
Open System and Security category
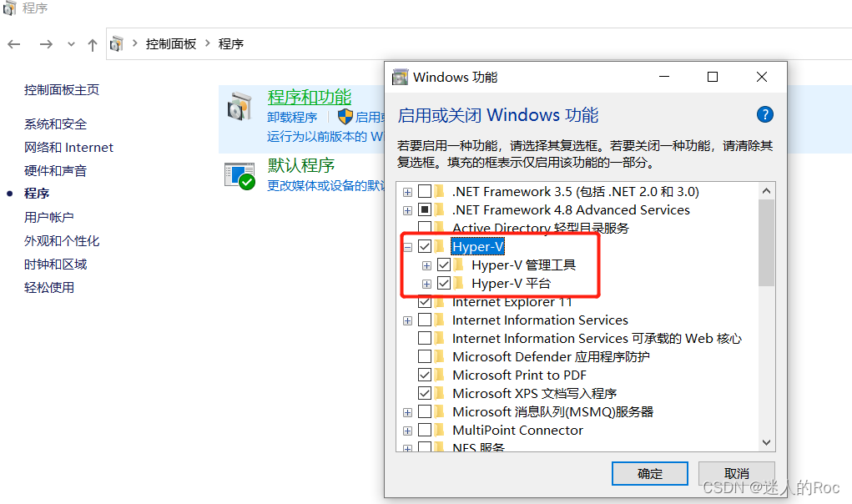[55, 123]
